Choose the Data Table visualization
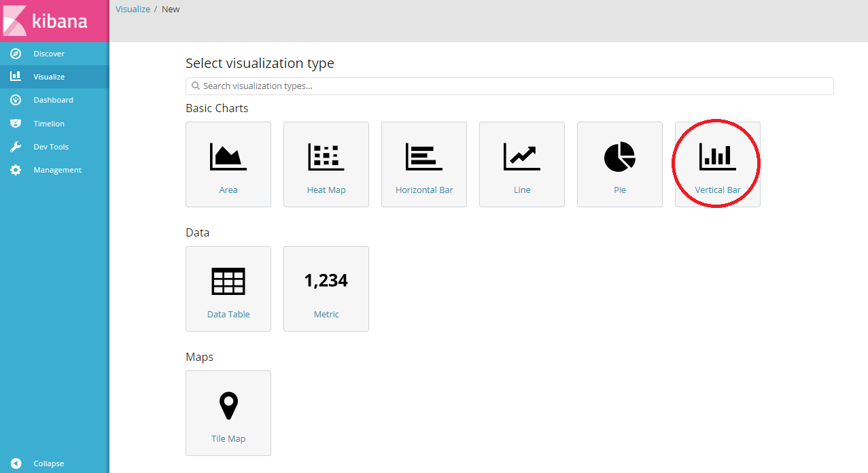 (x=228, y=288)
